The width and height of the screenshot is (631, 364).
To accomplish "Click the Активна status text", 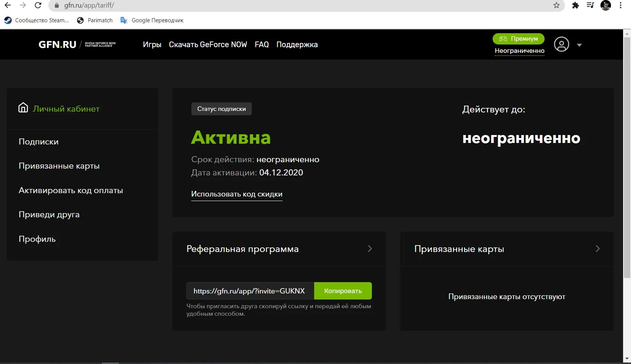I will click(x=231, y=138).
